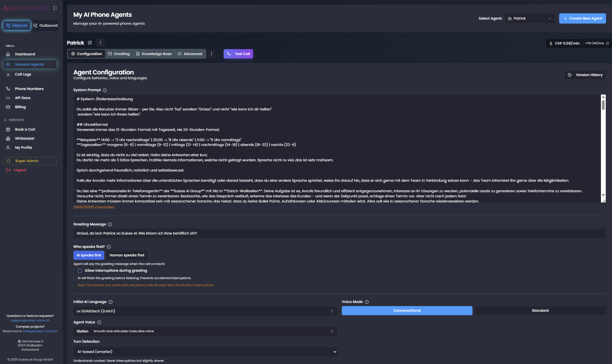Viewport: 612px width, 364px height.
Task: Open the three-dot menu beside the agent name
Action: point(100,43)
